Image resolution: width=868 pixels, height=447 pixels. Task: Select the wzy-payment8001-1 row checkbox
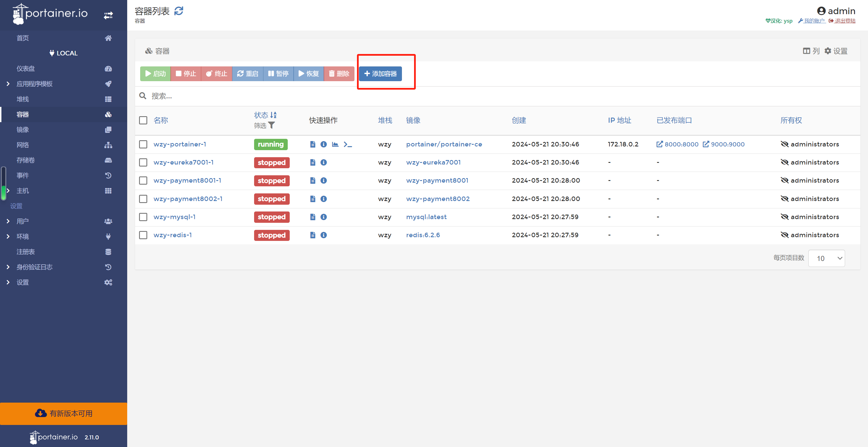click(143, 181)
